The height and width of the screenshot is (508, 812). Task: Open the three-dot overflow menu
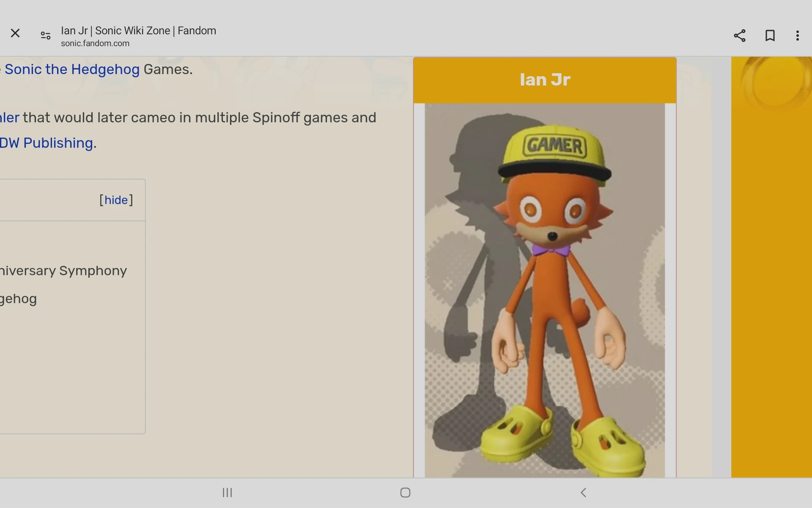(798, 36)
